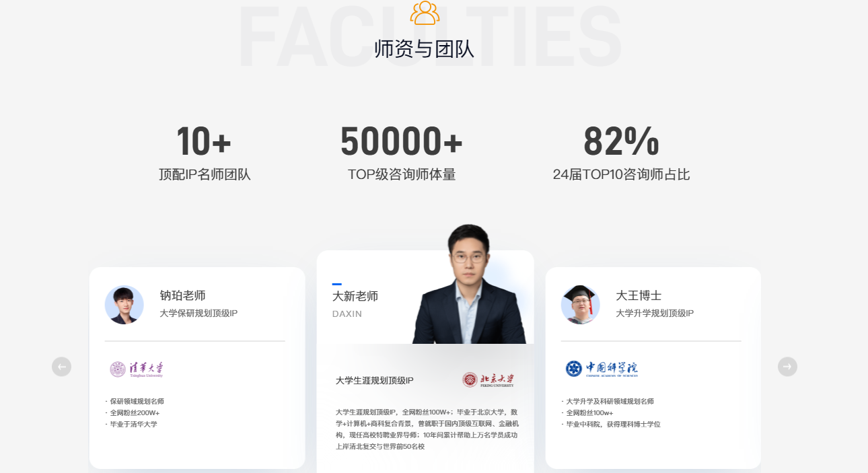
Task: Click the 大学保研规划顶级IP subtitle
Action: (x=198, y=314)
